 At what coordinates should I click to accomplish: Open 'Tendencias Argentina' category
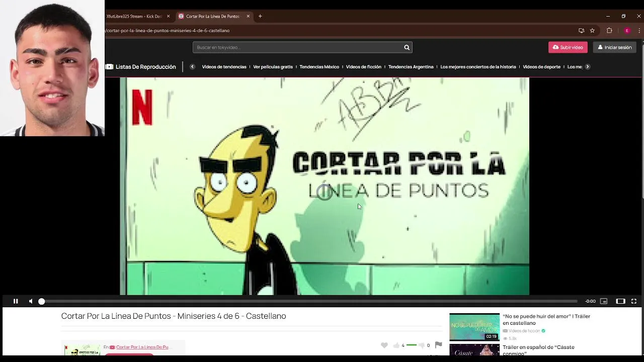coord(411,67)
